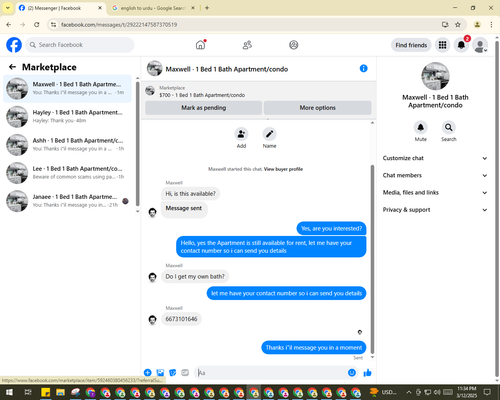The image size is (500, 400).
Task: Open Lee conversation in list
Action: click(68, 173)
